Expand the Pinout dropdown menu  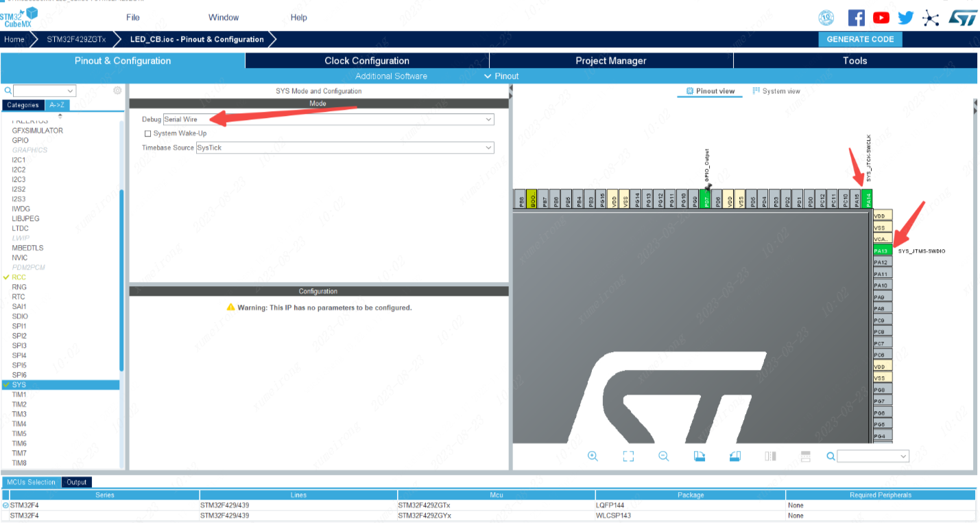coord(501,76)
